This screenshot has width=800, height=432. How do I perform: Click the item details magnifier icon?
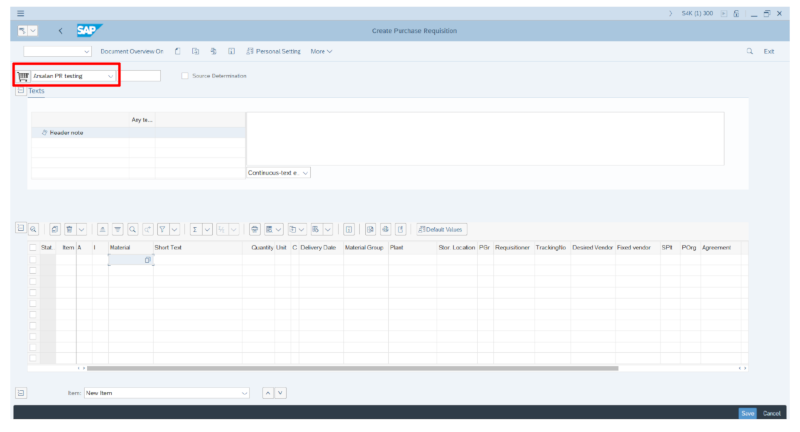coord(33,229)
